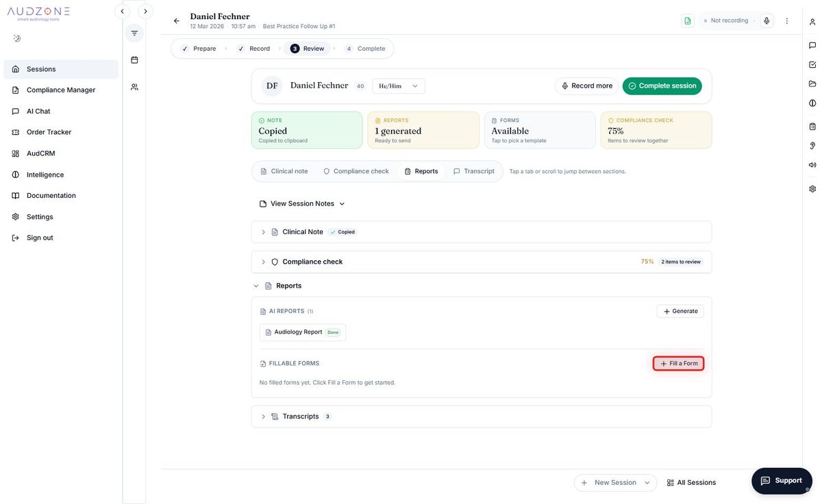Switch to the Transcript tab
Viewport: 822px width, 504px height.
[x=474, y=171]
